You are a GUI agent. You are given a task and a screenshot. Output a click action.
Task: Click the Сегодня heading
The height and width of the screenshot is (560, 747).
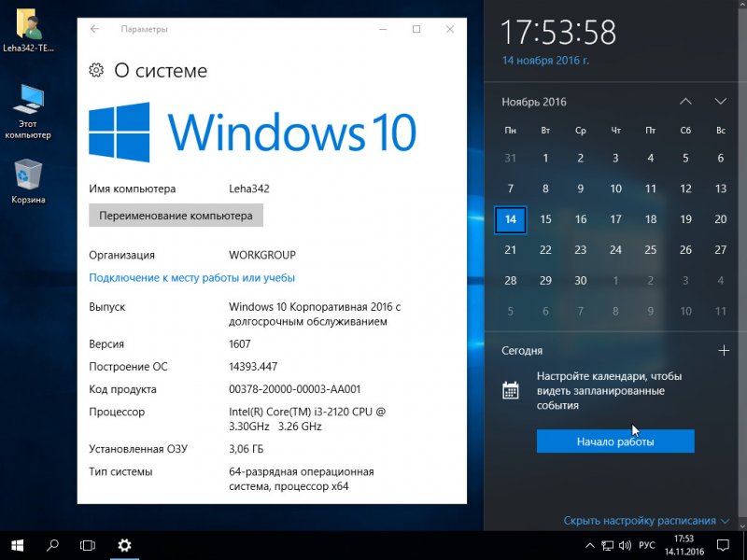point(522,351)
